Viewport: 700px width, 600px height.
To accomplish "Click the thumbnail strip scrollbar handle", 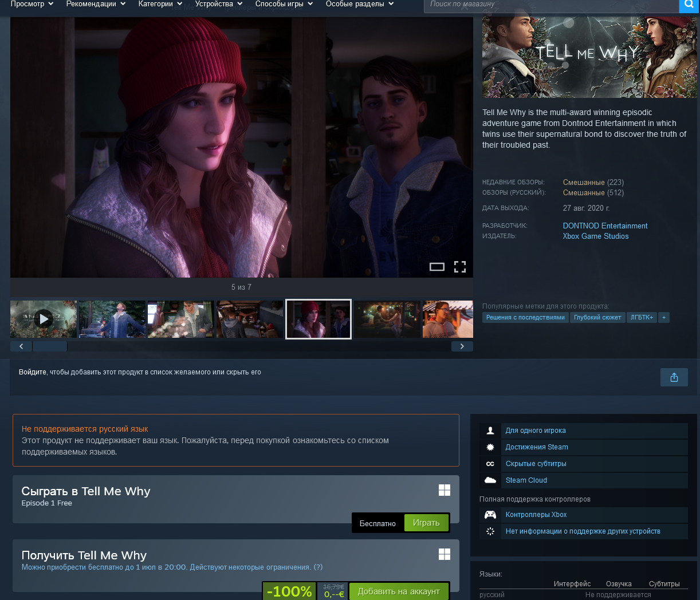I will click(x=50, y=346).
